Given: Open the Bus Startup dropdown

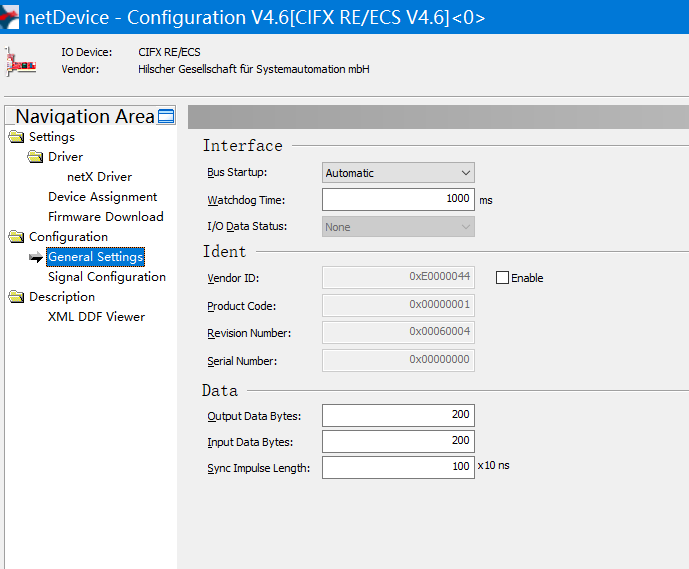Looking at the screenshot, I should (398, 173).
